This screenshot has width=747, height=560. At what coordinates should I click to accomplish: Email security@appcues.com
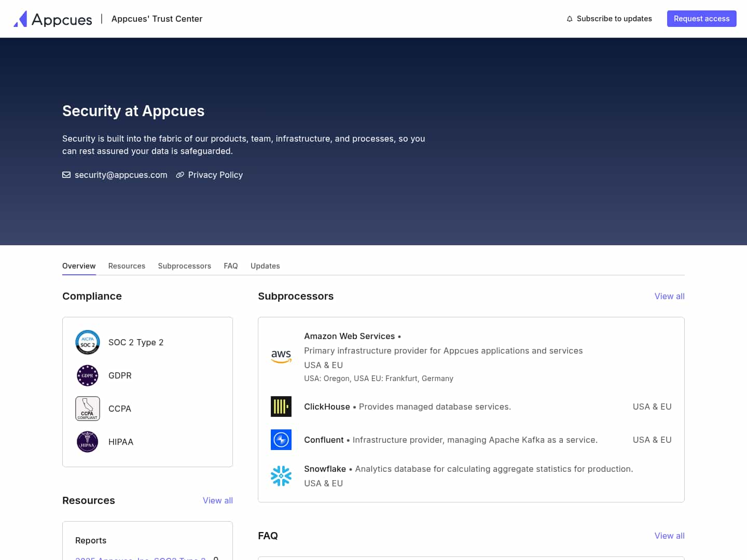[121, 175]
